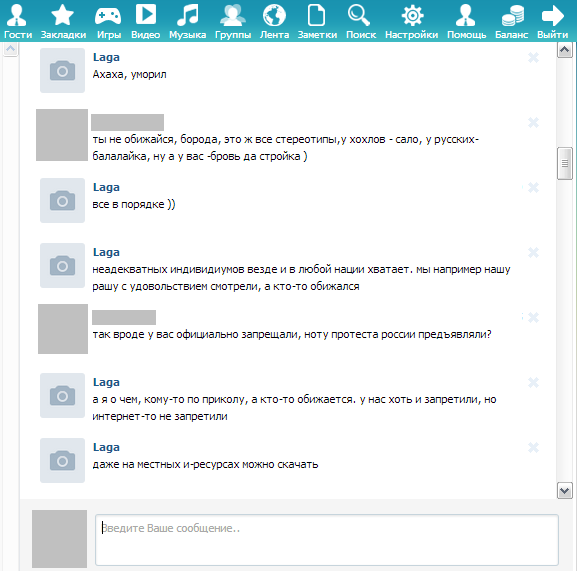The image size is (577, 571).
Task: Open Поиск search magnifier
Action: click(361, 21)
